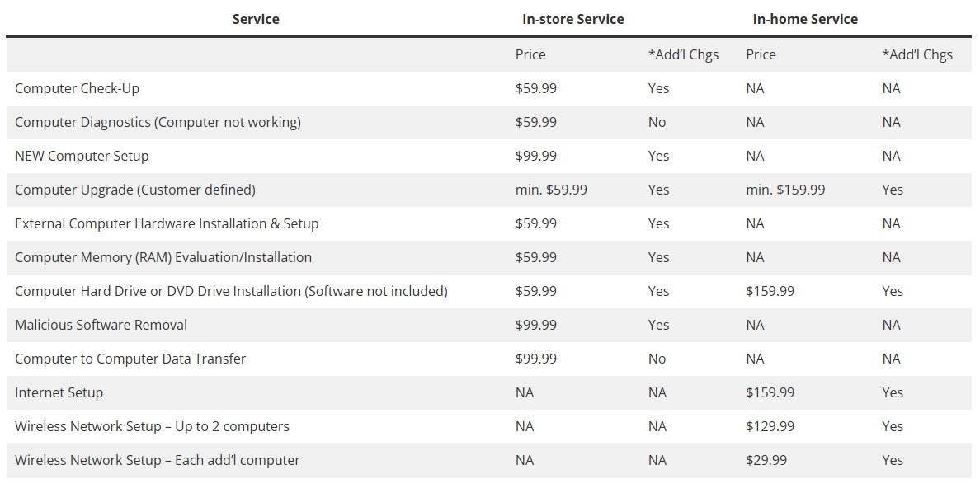Screen dimensions: 980x488
Task: Click Wireless Network Setup – Each add'l computer
Action: (158, 460)
